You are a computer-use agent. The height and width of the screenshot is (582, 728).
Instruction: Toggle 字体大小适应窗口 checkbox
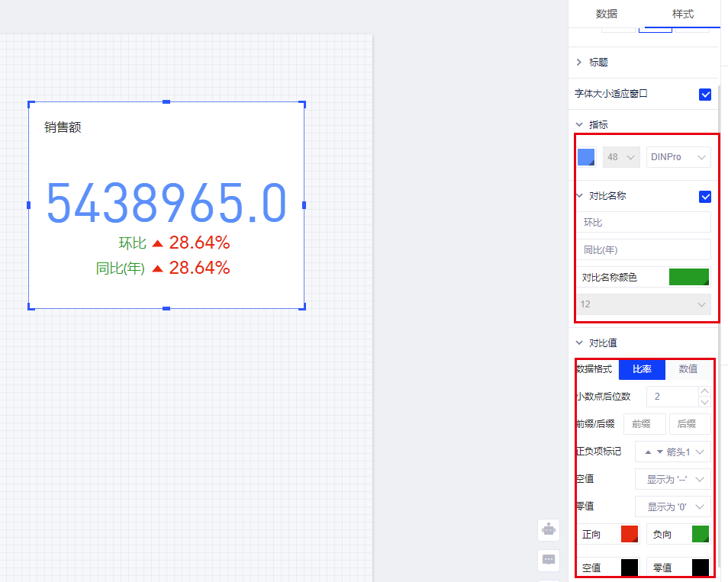click(x=705, y=94)
